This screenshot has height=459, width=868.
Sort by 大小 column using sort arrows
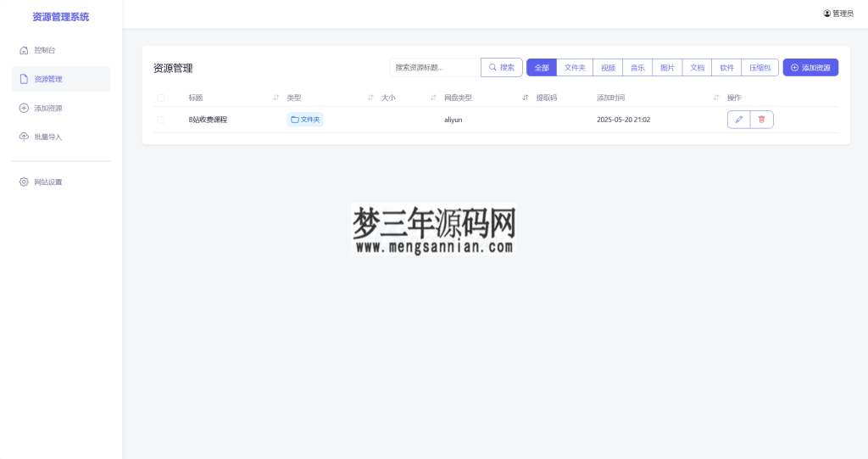click(433, 98)
